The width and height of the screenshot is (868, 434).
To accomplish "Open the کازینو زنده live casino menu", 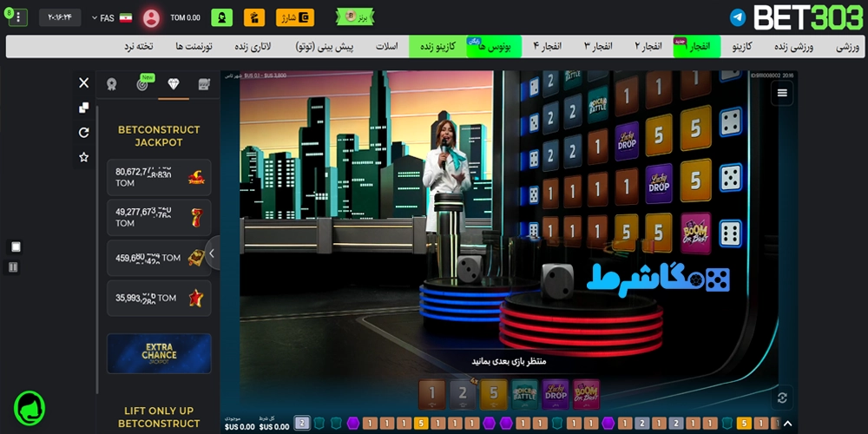I will coord(437,47).
